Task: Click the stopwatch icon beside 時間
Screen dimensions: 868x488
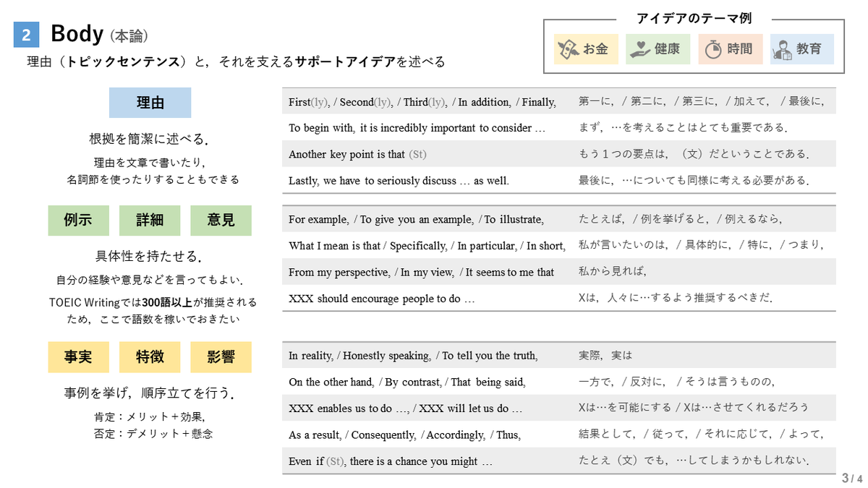Action: pyautogui.click(x=713, y=49)
